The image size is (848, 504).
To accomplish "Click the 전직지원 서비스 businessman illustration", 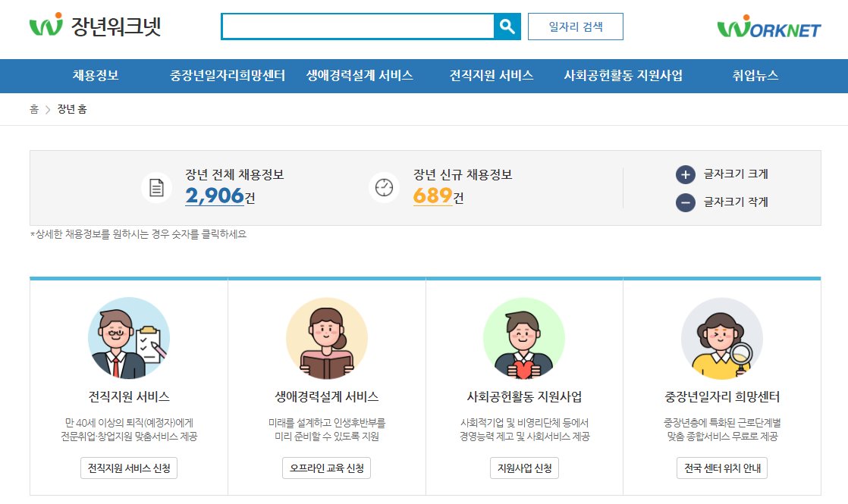I will pyautogui.click(x=129, y=338).
